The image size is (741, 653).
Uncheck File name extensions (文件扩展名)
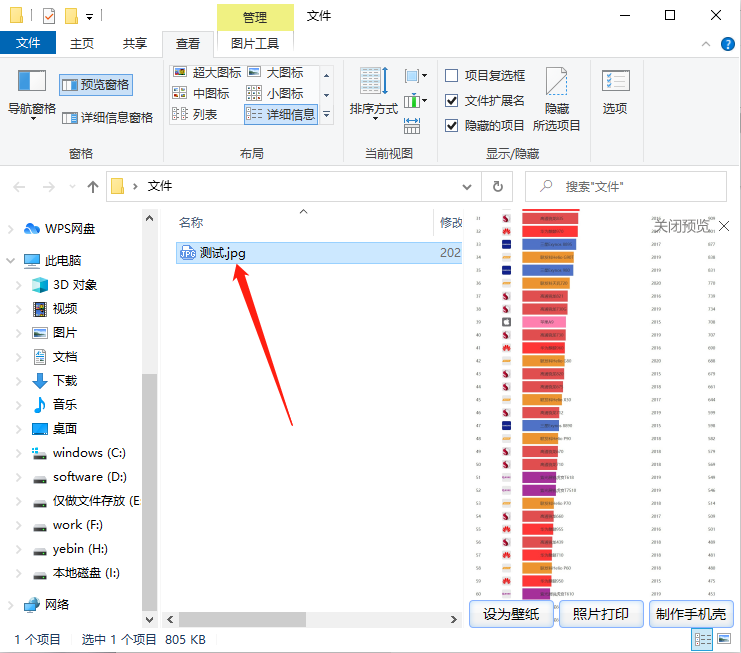click(x=485, y=101)
